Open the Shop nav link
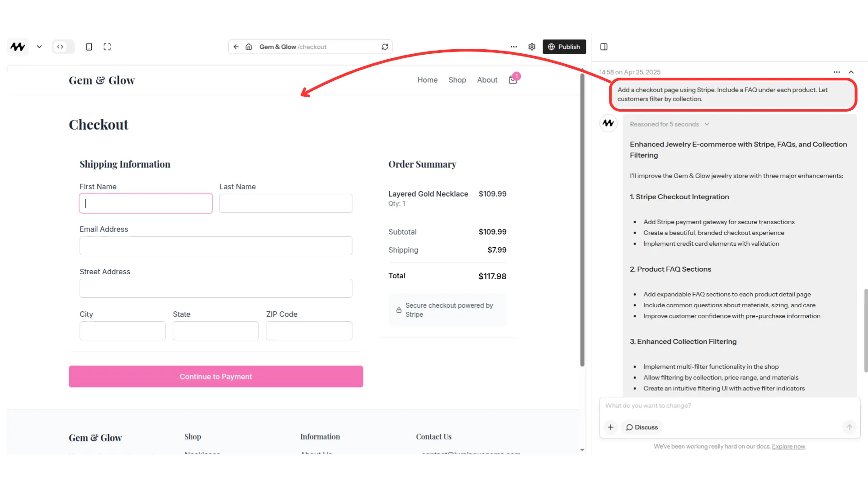 tap(457, 80)
